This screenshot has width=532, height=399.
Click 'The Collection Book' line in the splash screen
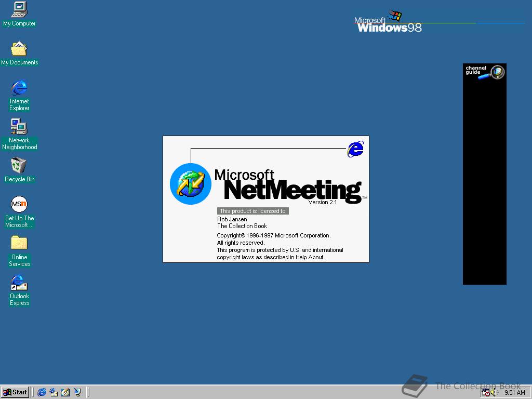click(242, 226)
